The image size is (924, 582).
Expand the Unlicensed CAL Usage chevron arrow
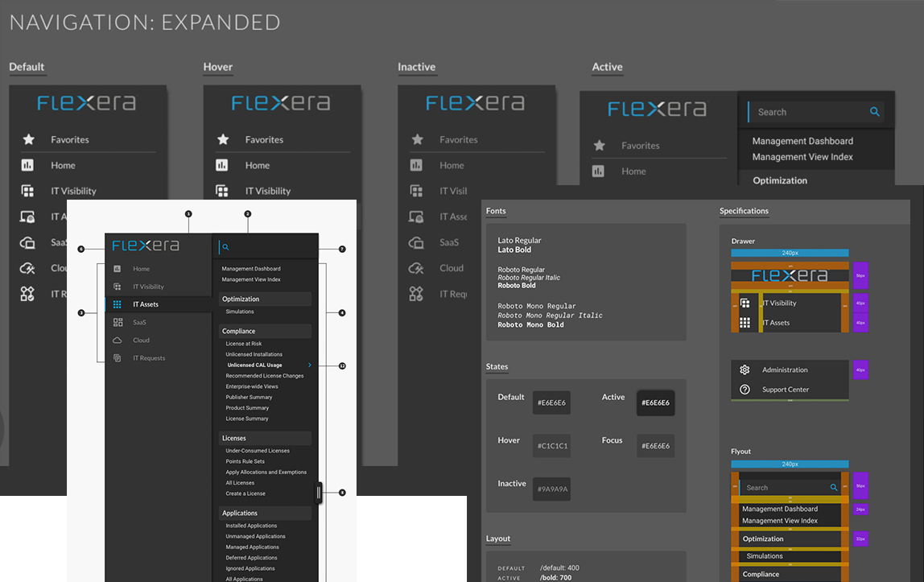[x=310, y=365]
